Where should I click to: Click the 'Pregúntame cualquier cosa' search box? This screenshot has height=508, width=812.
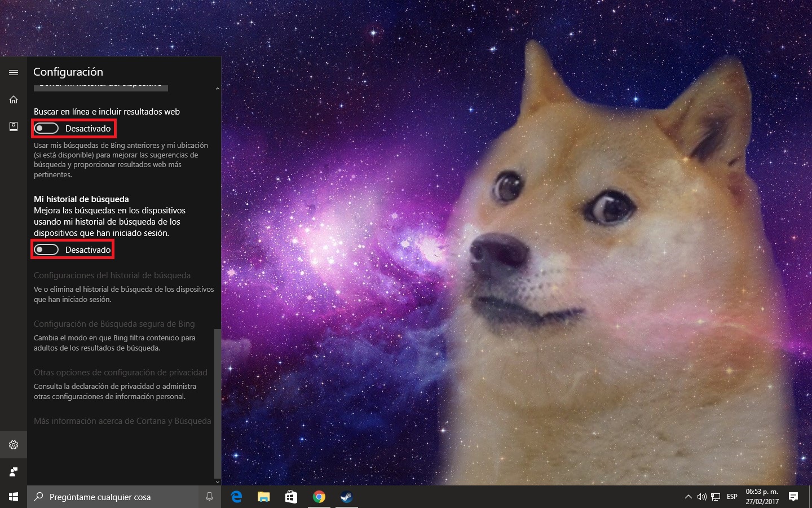113,497
